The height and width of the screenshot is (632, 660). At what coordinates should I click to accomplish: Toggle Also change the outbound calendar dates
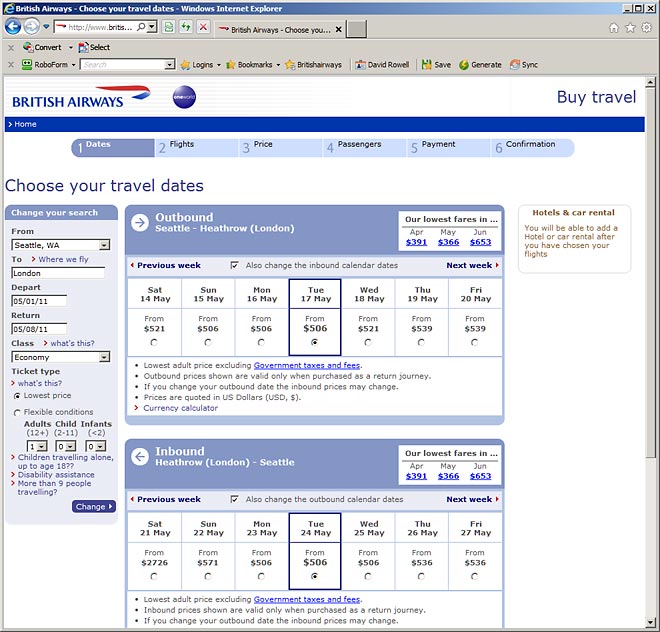pyautogui.click(x=234, y=499)
